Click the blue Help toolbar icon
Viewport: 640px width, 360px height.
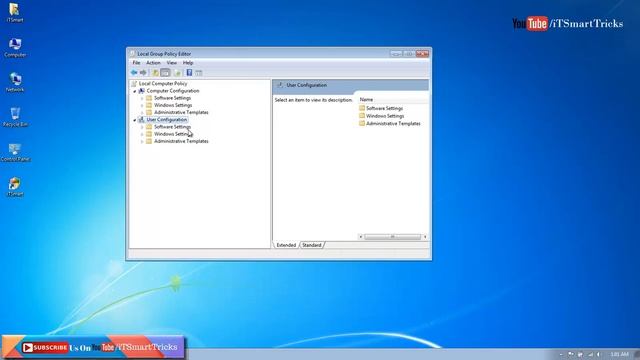(189, 73)
